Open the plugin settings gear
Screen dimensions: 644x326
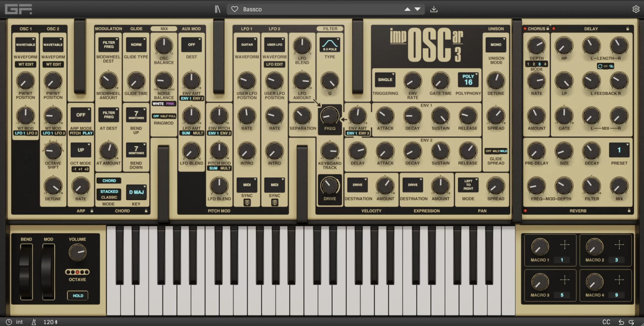click(636, 9)
